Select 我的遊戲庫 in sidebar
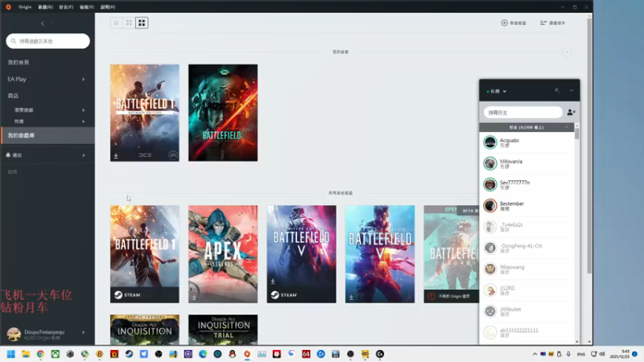 click(x=47, y=135)
